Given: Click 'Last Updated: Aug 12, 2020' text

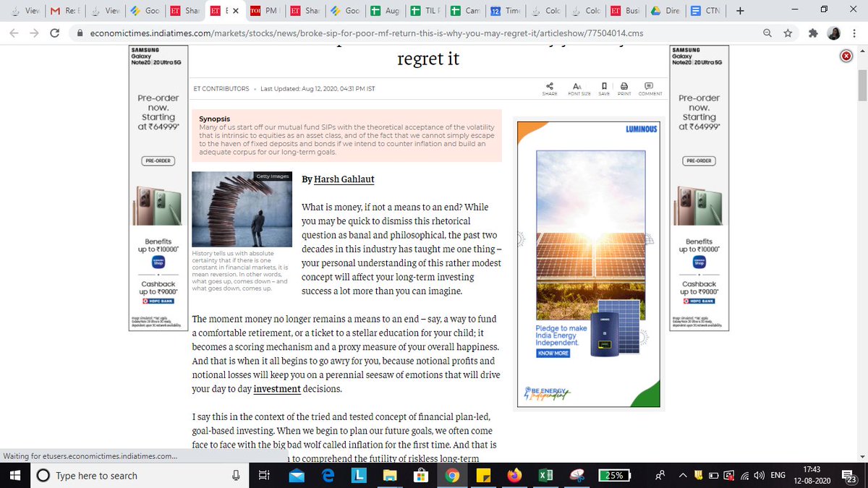Looking at the screenshot, I should click(318, 89).
